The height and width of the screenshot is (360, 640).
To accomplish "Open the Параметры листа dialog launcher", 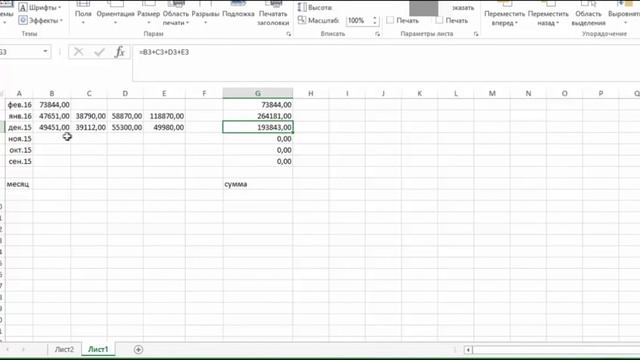I will coord(476,34).
